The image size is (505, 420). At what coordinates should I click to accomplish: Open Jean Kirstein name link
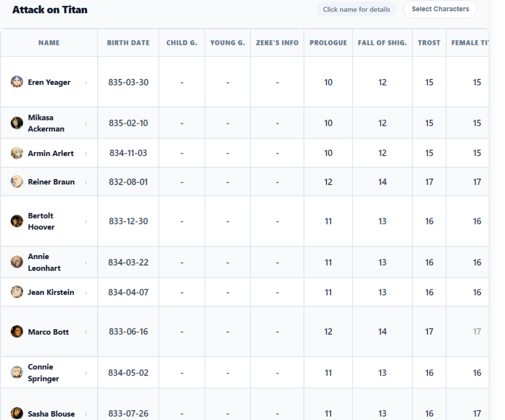(51, 292)
